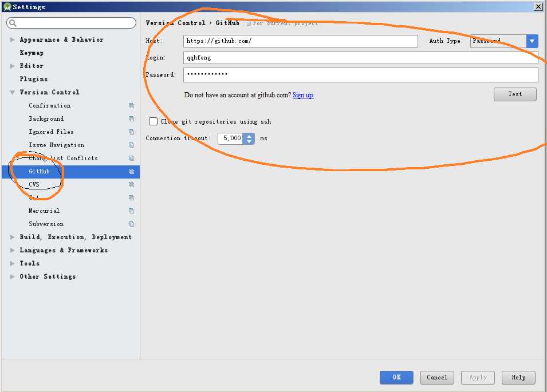Viewport: 547px width, 392px height.
Task: Click Android Studio icon in title bar
Action: click(x=7, y=7)
